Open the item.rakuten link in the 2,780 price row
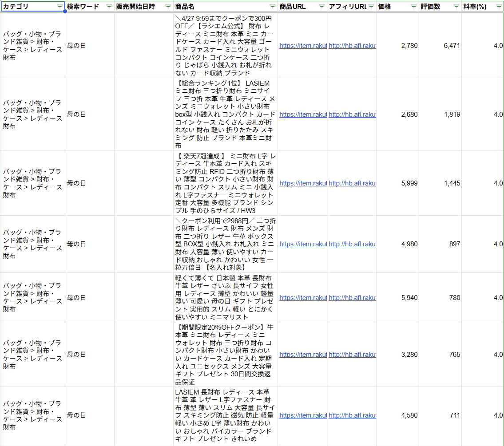Screen dimensions: 504x446 pos(303,46)
